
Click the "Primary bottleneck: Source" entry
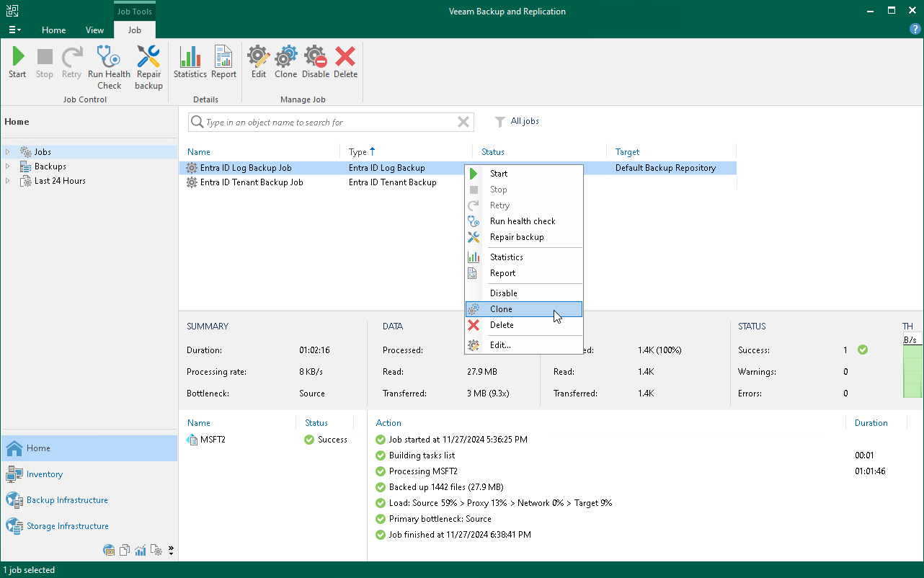coord(440,519)
